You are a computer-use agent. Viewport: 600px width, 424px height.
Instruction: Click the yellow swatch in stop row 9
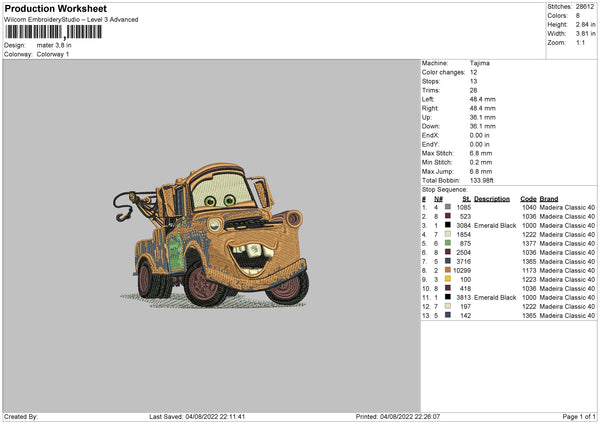448,279
